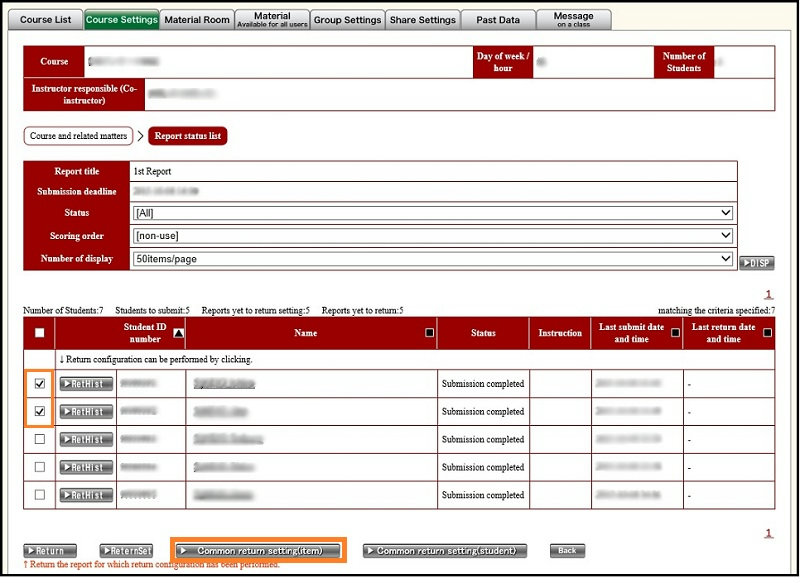This screenshot has height=583, width=800.
Task: Open Number of display 50items/page dropdown
Action: [x=432, y=258]
